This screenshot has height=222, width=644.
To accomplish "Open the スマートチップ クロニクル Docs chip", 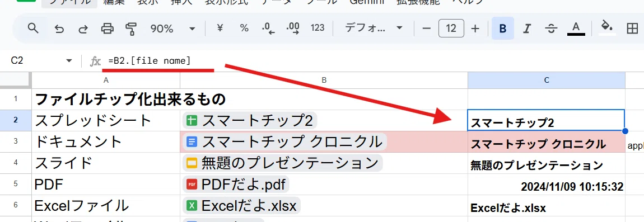I will [x=284, y=142].
